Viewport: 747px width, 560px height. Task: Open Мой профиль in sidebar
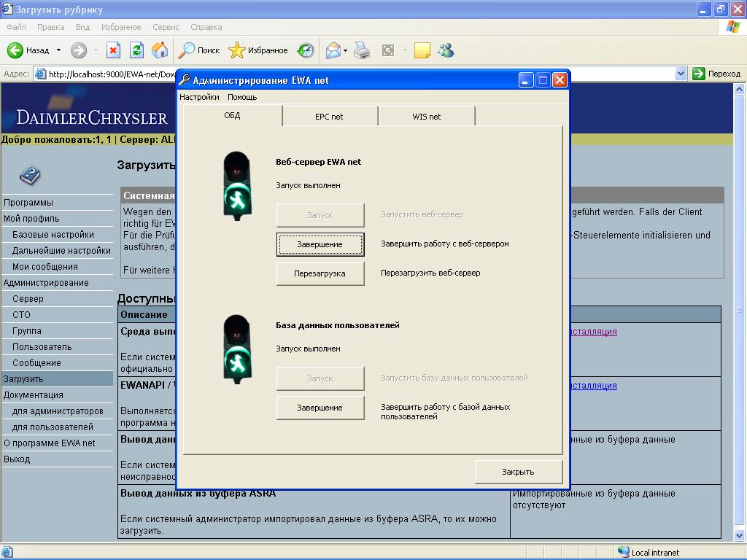point(31,219)
